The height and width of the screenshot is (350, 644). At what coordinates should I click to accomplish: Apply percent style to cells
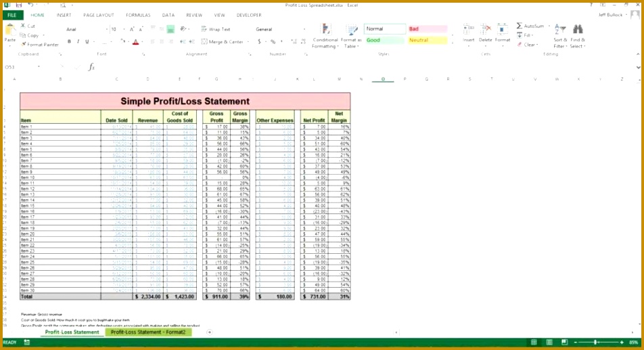(x=273, y=41)
